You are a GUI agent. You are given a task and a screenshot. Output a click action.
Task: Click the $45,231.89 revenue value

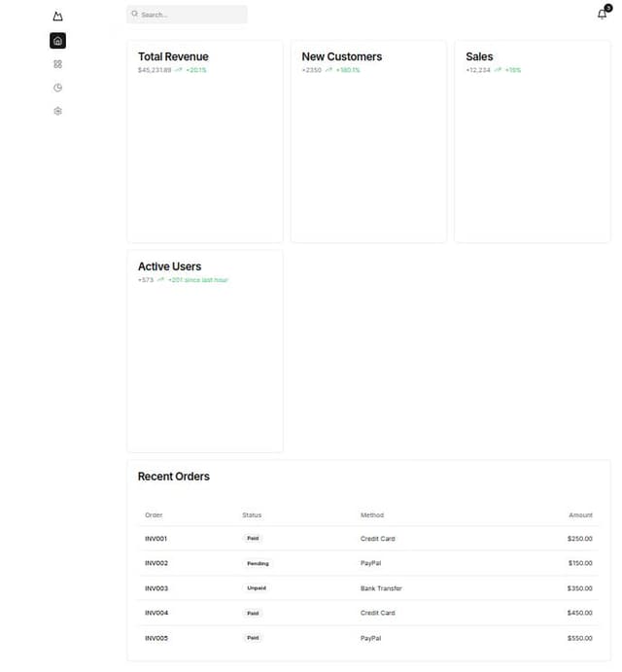tap(155, 70)
